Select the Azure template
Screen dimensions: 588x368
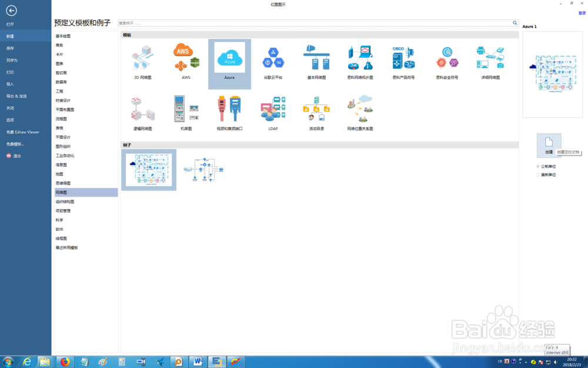(x=229, y=64)
